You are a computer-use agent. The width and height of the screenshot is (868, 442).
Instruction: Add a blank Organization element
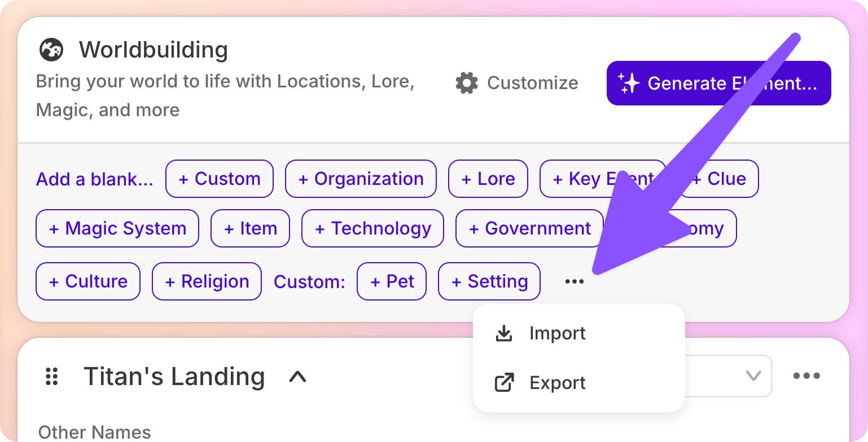361,179
